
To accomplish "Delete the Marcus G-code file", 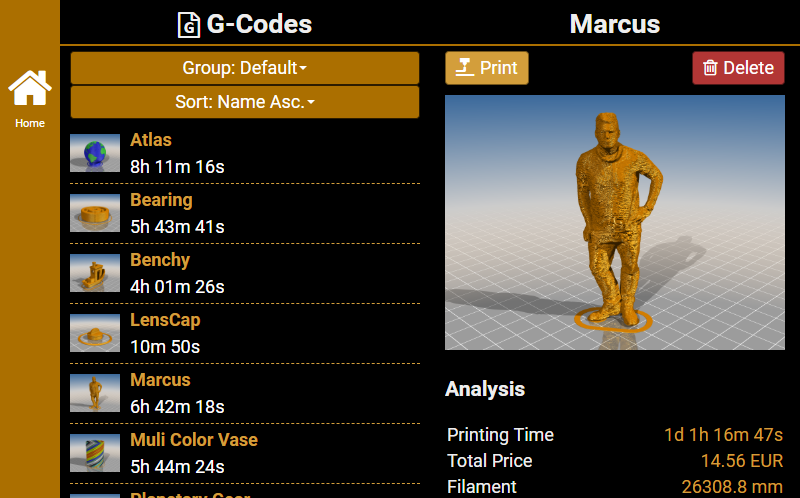I will click(738, 68).
